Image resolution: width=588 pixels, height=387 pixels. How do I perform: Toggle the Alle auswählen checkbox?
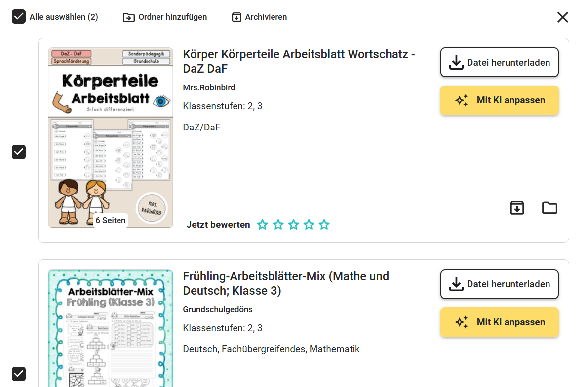[19, 17]
